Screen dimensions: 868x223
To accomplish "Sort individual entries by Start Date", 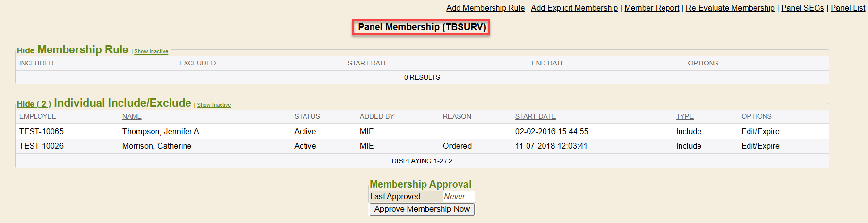I will click(535, 116).
